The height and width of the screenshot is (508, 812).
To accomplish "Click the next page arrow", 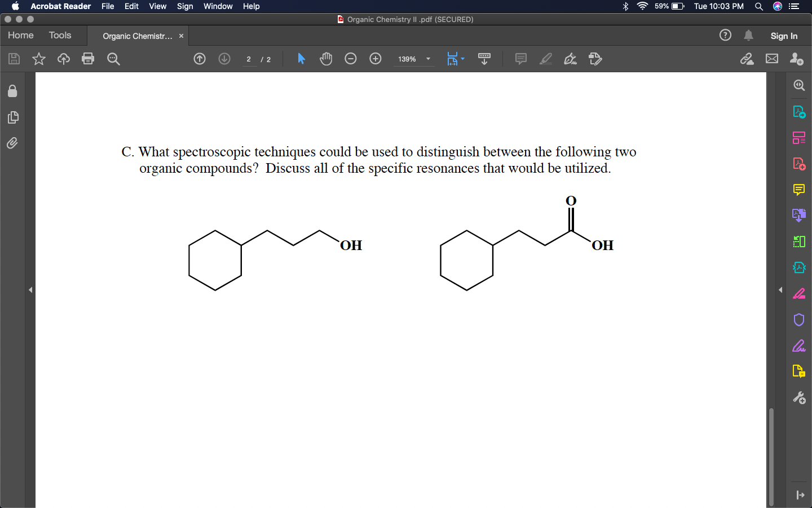I will 224,59.
